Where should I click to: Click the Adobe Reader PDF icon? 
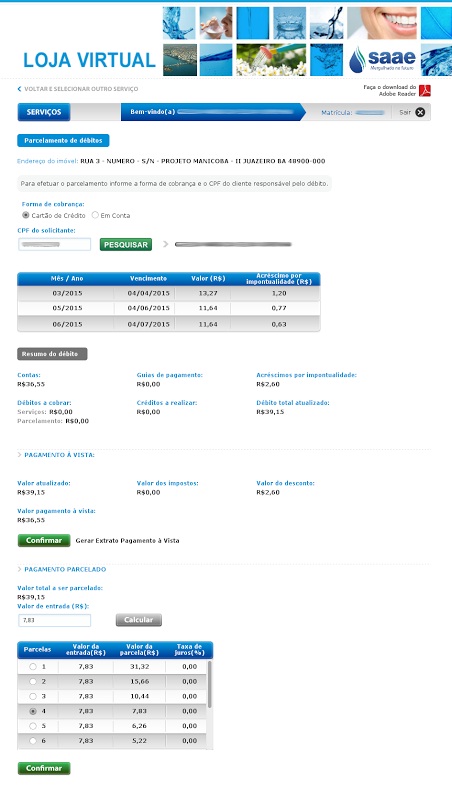pos(425,91)
